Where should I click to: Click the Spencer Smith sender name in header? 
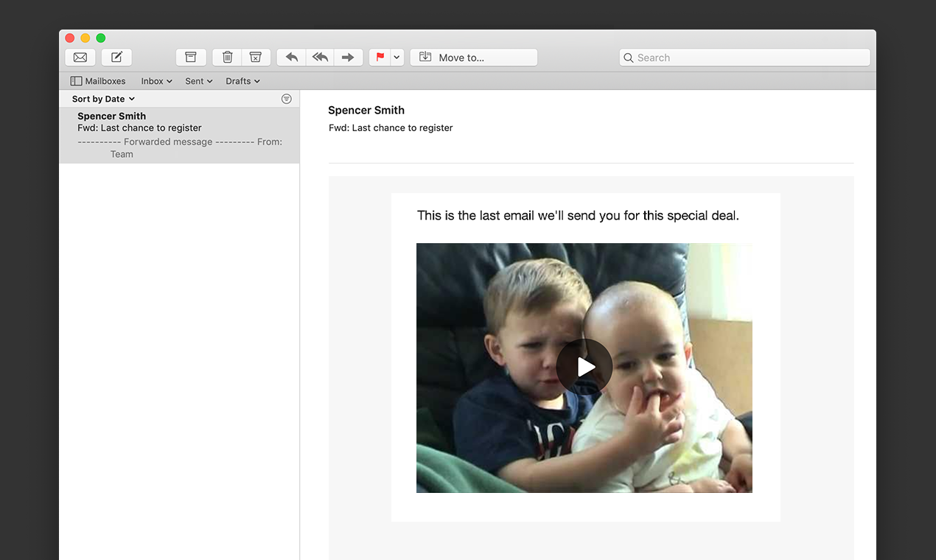pos(366,110)
